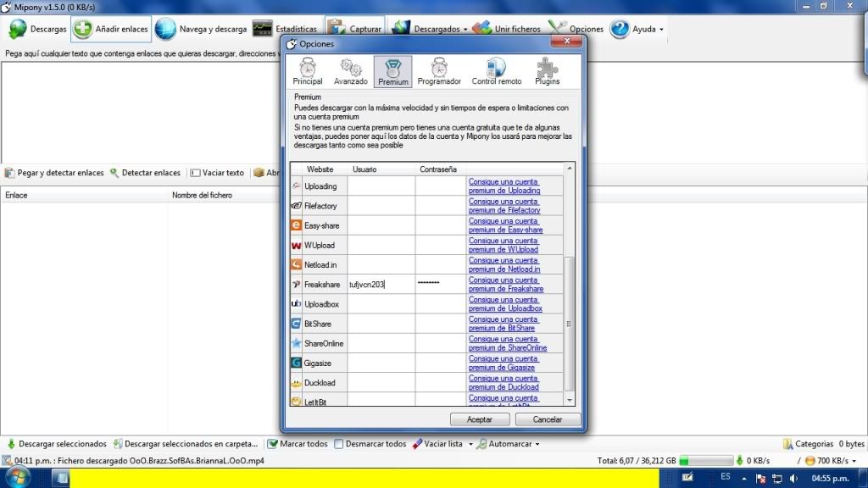Expand the Descargados dropdown
The width and height of the screenshot is (868, 488).
pyautogui.click(x=465, y=30)
